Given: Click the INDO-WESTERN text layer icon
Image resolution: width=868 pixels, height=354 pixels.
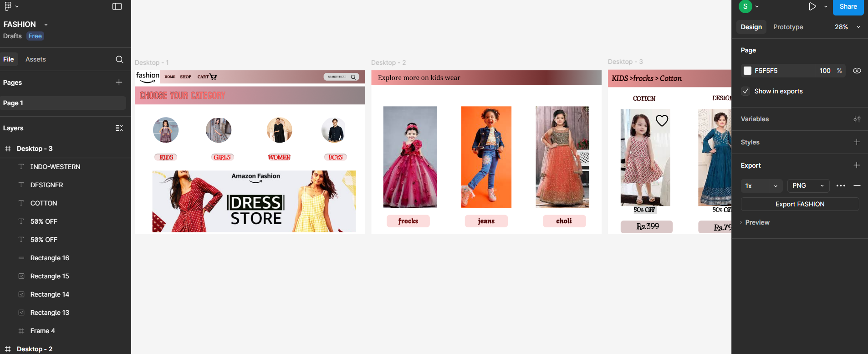Looking at the screenshot, I should [21, 167].
